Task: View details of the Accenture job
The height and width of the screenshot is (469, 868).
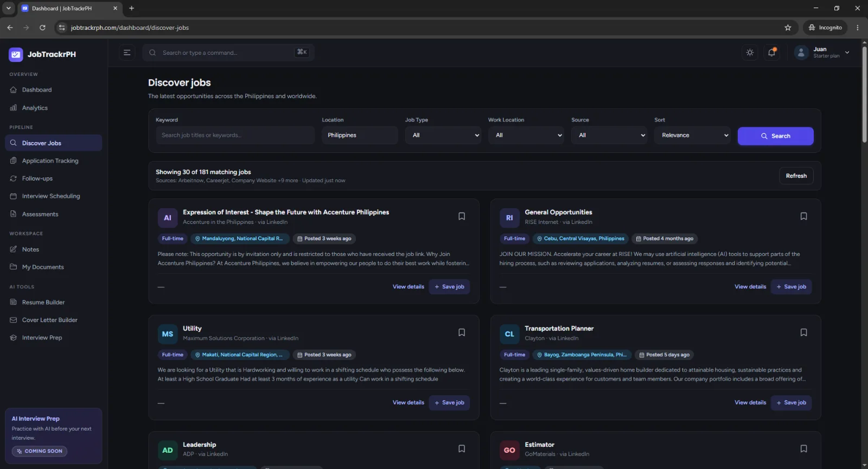Action: point(409,287)
